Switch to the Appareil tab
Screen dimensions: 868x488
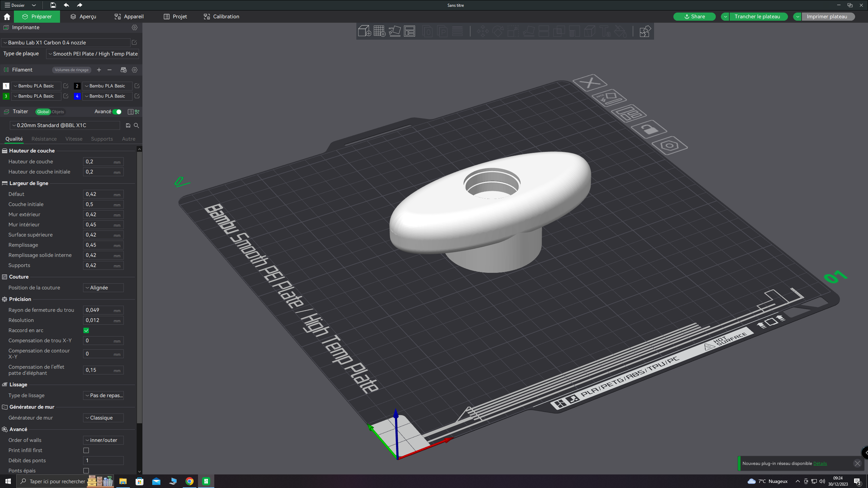pyautogui.click(x=129, y=17)
